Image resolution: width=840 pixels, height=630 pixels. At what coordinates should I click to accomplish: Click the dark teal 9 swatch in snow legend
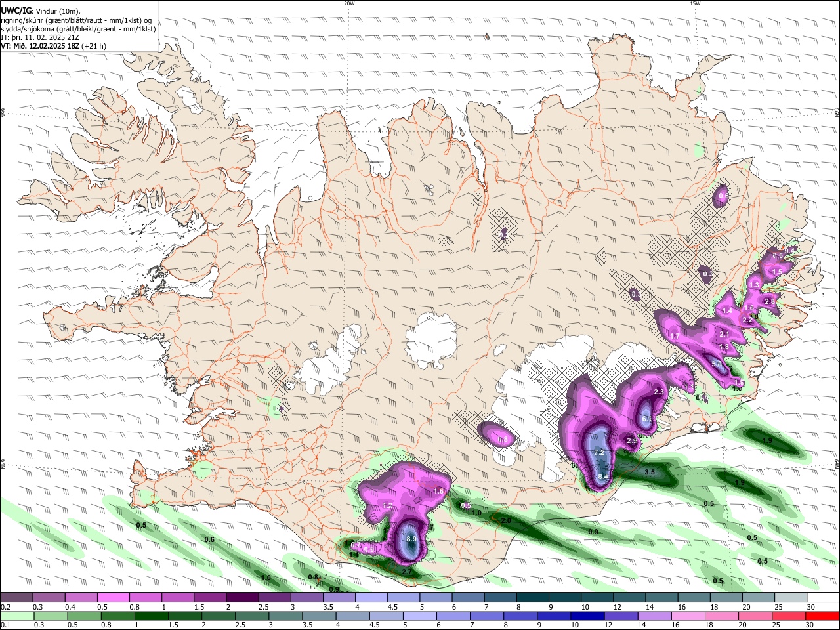click(x=564, y=597)
